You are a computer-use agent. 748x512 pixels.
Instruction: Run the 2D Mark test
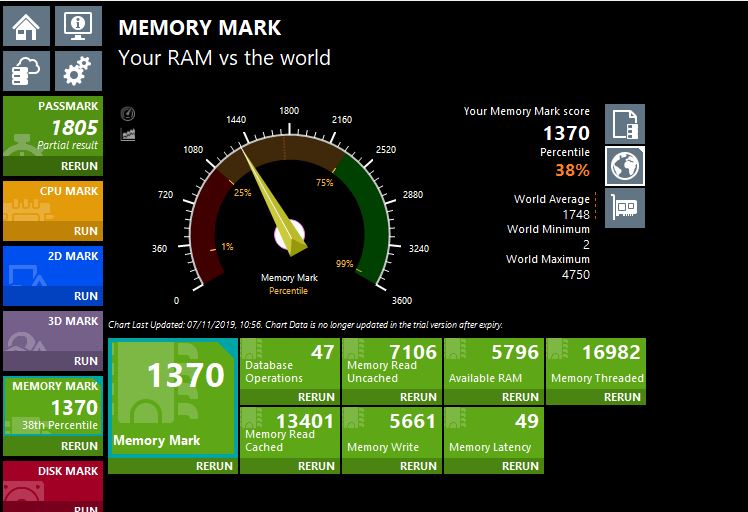pos(53,296)
